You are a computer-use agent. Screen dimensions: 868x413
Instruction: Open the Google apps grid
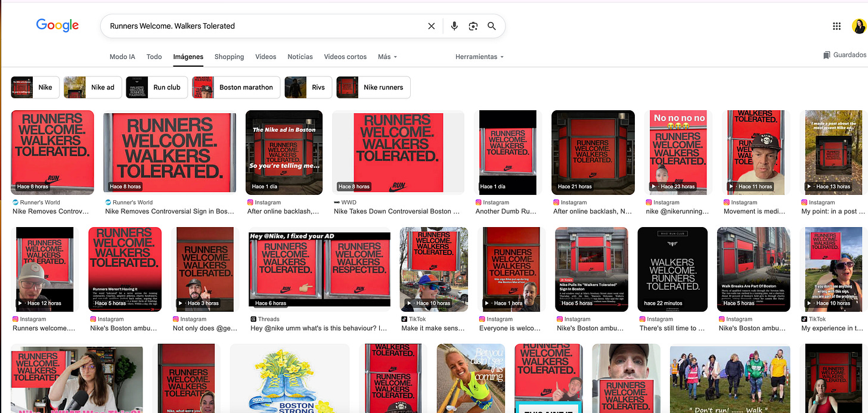(836, 26)
